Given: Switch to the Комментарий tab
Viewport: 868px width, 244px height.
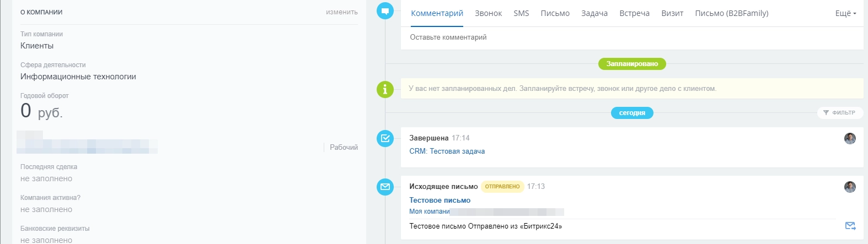Looking at the screenshot, I should (437, 13).
